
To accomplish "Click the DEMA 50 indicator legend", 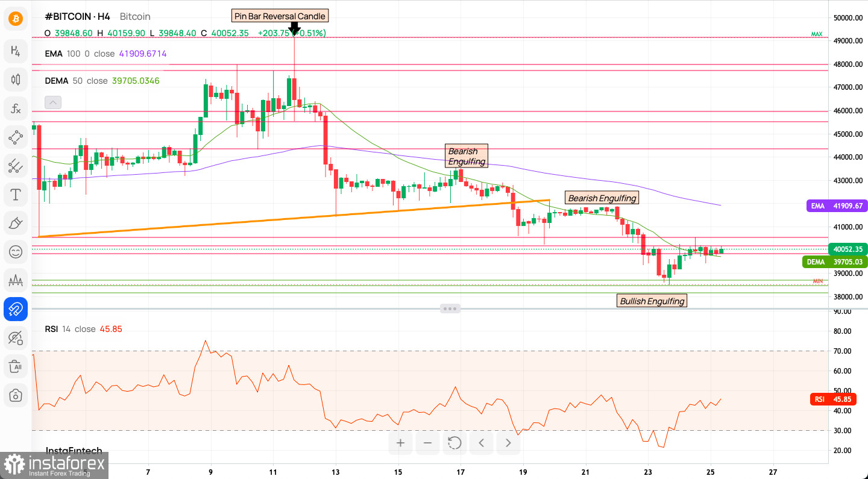I will 102,80.
